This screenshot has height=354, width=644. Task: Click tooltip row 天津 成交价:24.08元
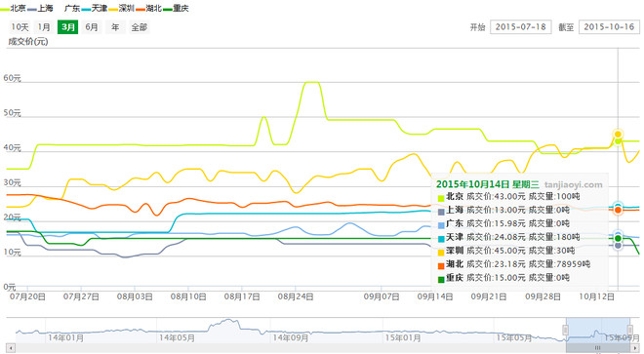(x=508, y=237)
